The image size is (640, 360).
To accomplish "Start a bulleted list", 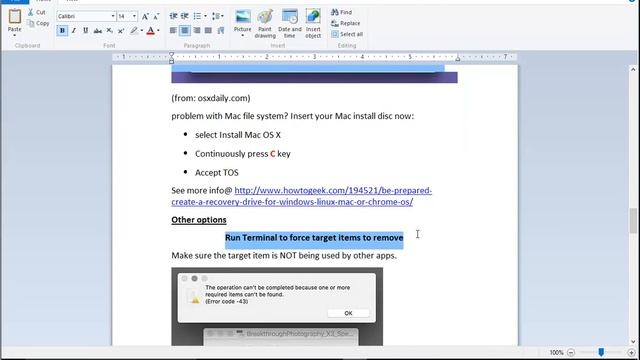I will point(197,16).
